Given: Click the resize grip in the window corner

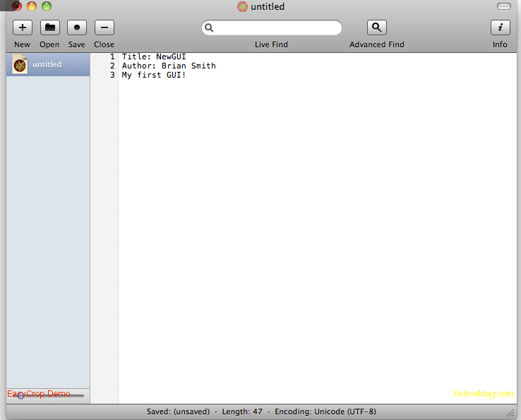Looking at the screenshot, I should click(x=510, y=412).
